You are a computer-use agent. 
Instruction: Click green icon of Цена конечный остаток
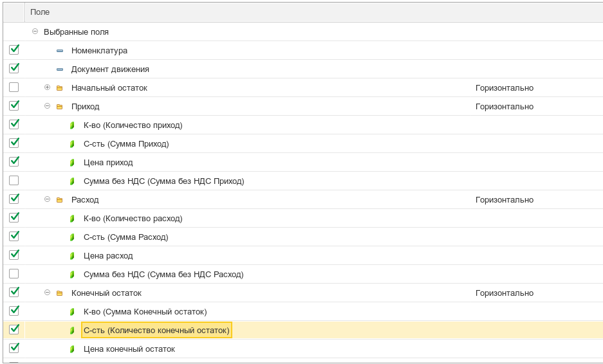tap(72, 349)
